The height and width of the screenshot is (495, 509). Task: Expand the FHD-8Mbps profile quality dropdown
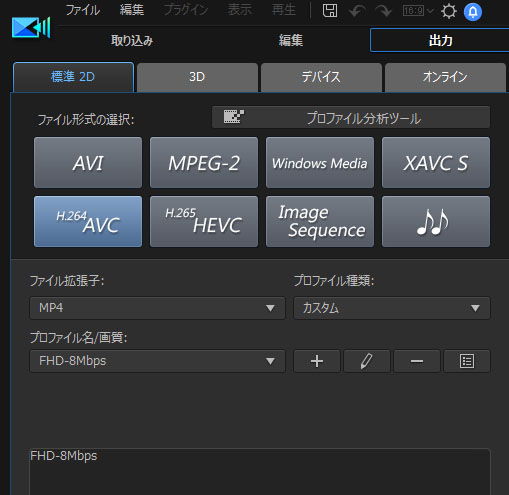point(157,361)
